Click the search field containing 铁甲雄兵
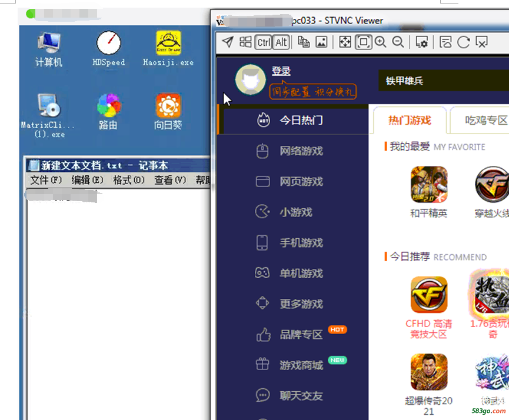Image resolution: width=509 pixels, height=420 pixels. tap(441, 81)
